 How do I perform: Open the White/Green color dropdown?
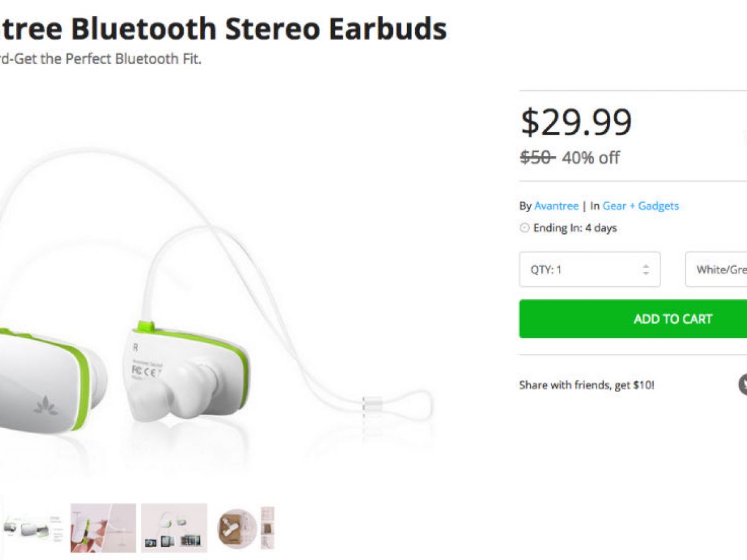(716, 269)
